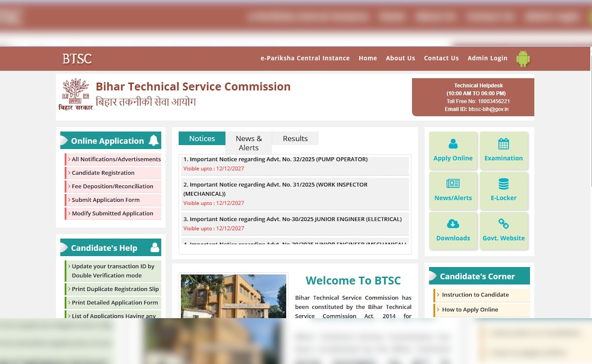Open All Notifications/Advertisements link
592x364 pixels.
[x=116, y=159]
